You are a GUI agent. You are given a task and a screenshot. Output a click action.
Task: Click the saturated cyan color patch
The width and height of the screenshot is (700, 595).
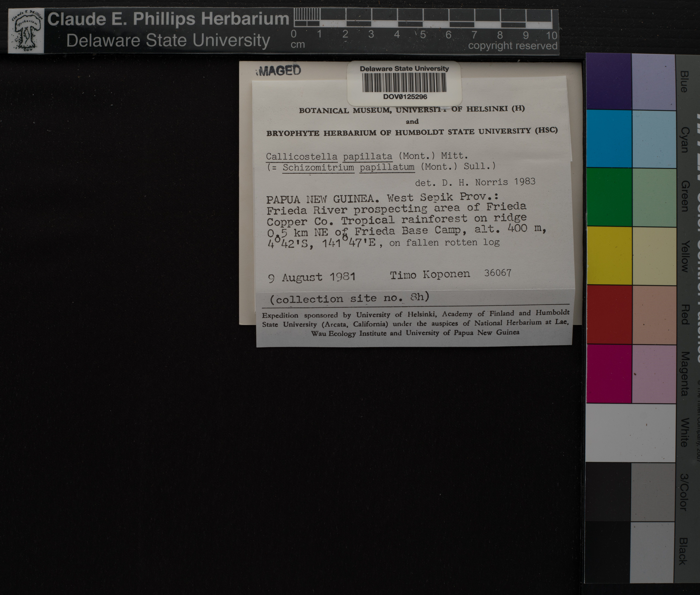pyautogui.click(x=609, y=139)
